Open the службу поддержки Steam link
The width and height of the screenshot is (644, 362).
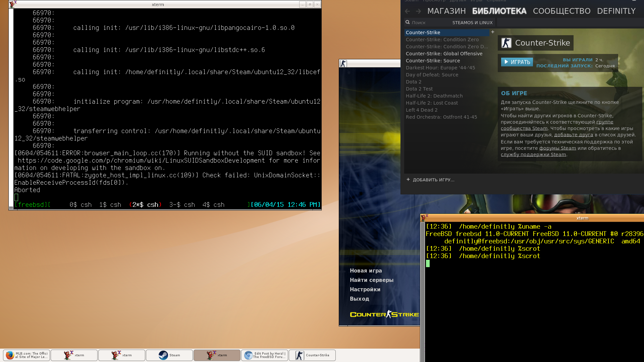533,155
